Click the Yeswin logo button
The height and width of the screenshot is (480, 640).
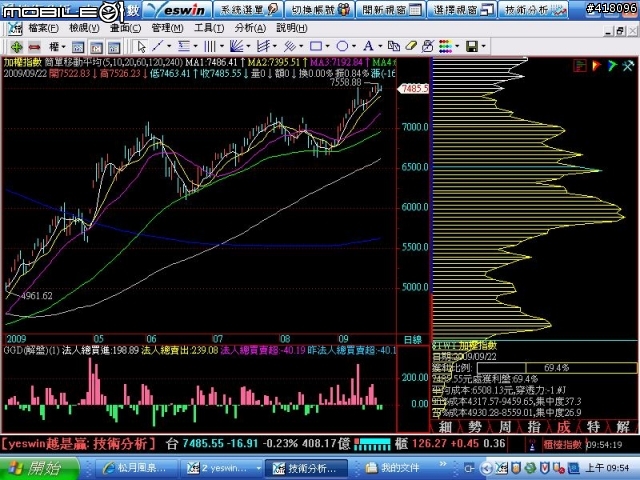pyautogui.click(x=177, y=9)
